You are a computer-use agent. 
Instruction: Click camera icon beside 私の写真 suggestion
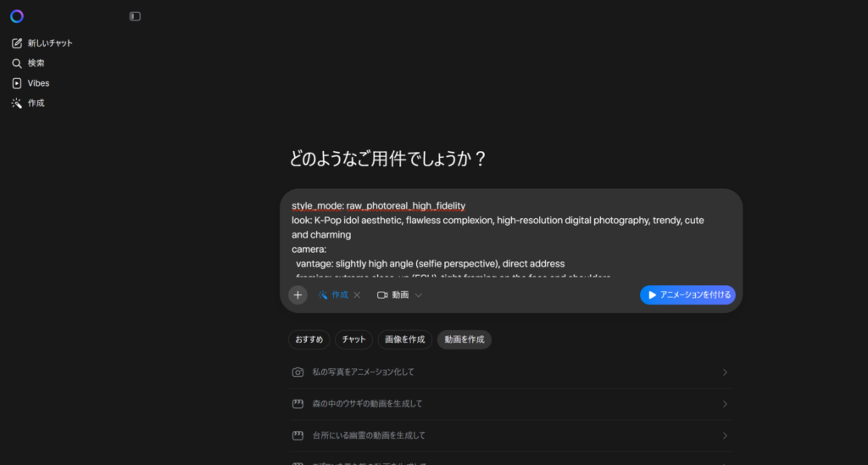(298, 373)
